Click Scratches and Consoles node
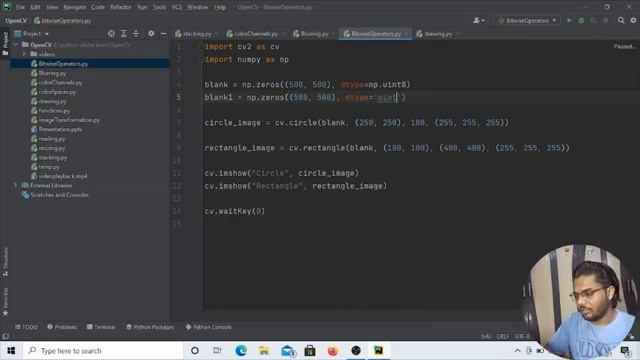 click(59, 195)
